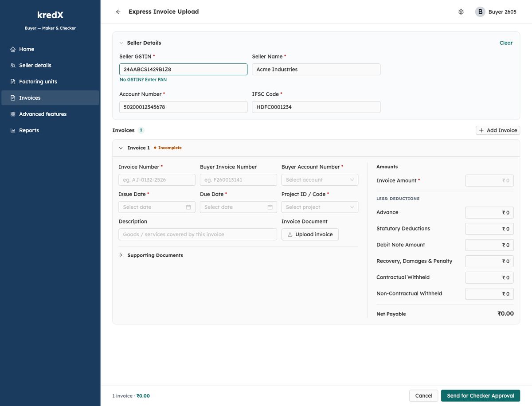Select Invoices in the sidebar

tap(50, 98)
